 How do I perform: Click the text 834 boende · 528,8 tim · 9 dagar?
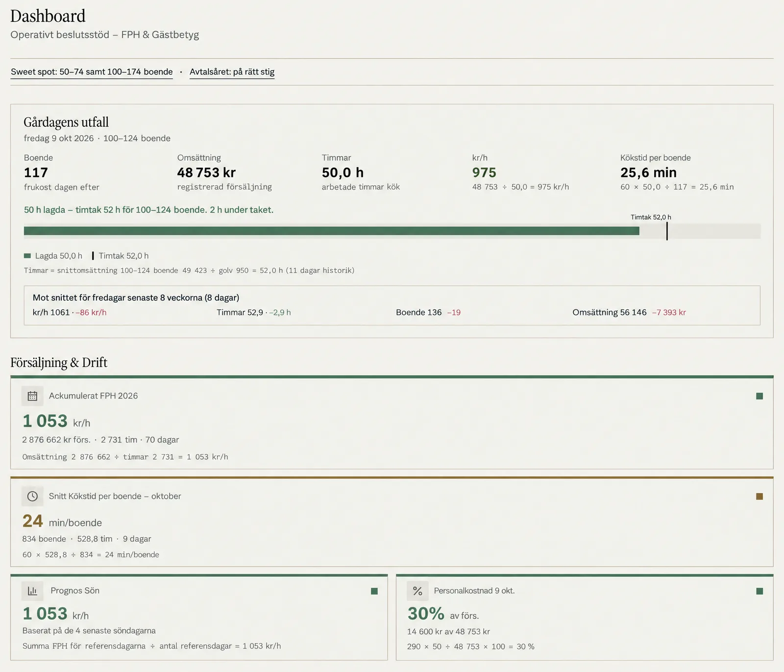(87, 539)
